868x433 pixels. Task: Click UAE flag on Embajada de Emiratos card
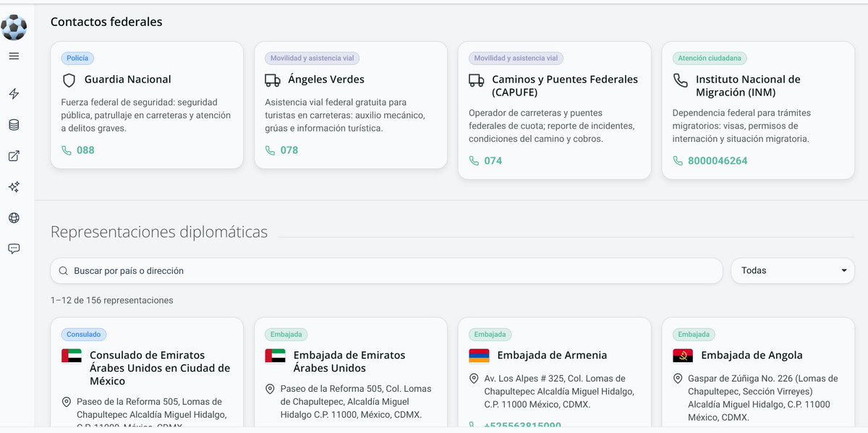[x=276, y=356]
